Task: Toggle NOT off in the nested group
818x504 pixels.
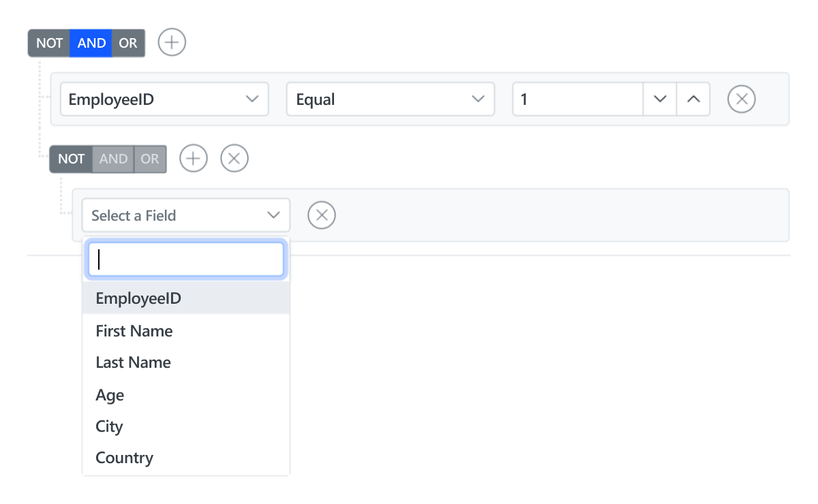Action: click(x=70, y=158)
